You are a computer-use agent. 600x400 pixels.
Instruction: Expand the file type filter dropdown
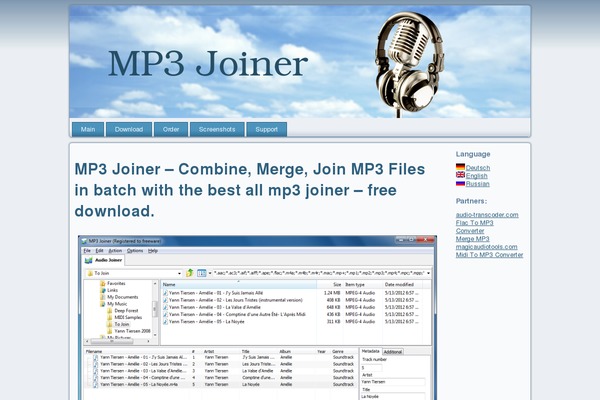(x=428, y=273)
